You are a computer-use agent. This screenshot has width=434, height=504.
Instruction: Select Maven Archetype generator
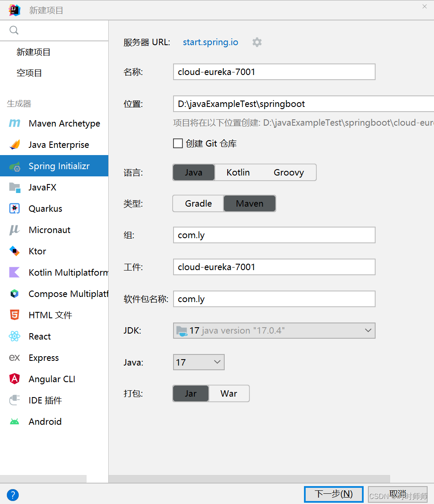pos(54,124)
